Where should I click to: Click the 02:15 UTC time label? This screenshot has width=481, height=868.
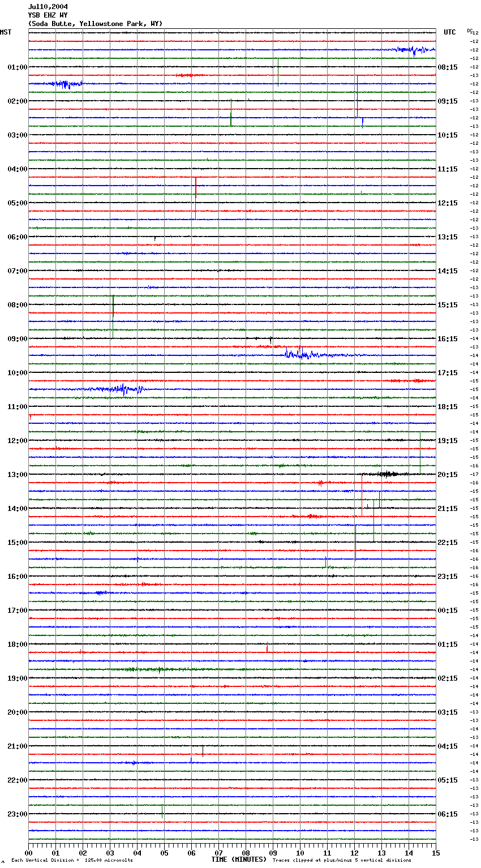[448, 678]
